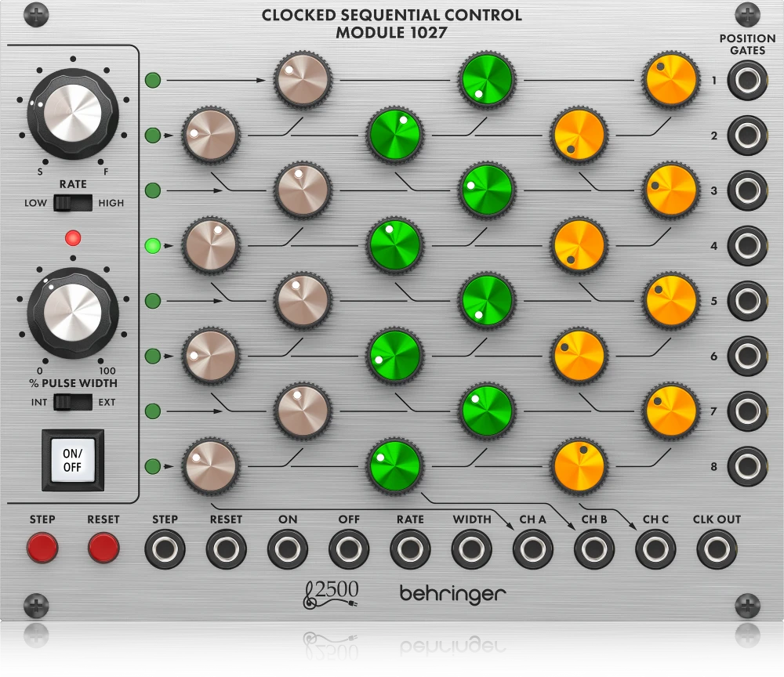Click the step 6 green LED

tap(153, 356)
